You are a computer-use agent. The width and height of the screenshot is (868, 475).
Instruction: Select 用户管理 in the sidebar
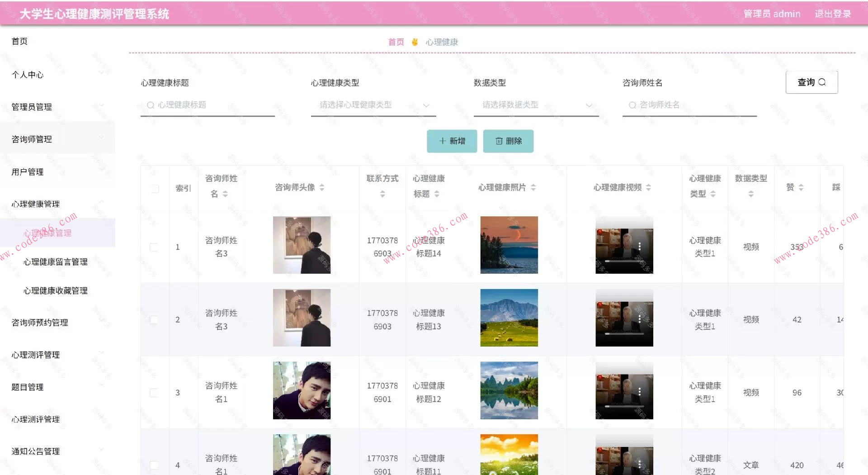coord(27,171)
